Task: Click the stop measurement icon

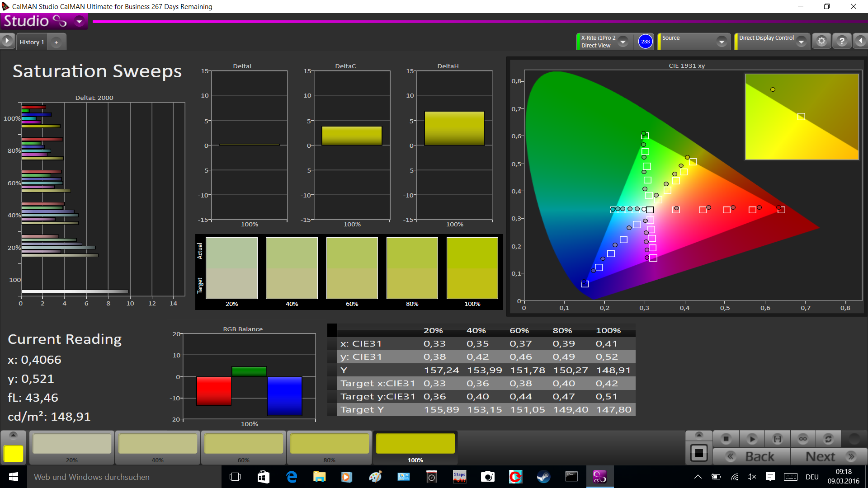Action: click(726, 439)
